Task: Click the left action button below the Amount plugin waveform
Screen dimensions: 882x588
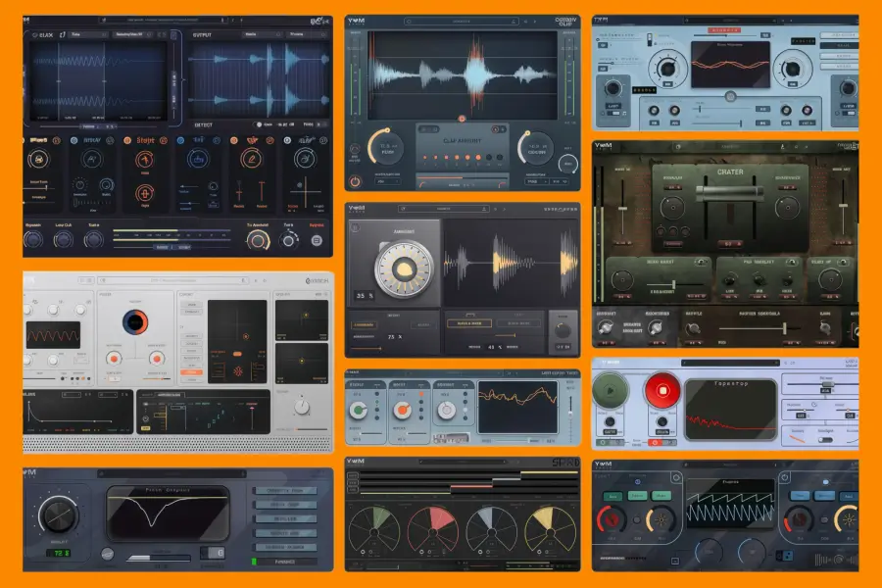Action: [469, 323]
